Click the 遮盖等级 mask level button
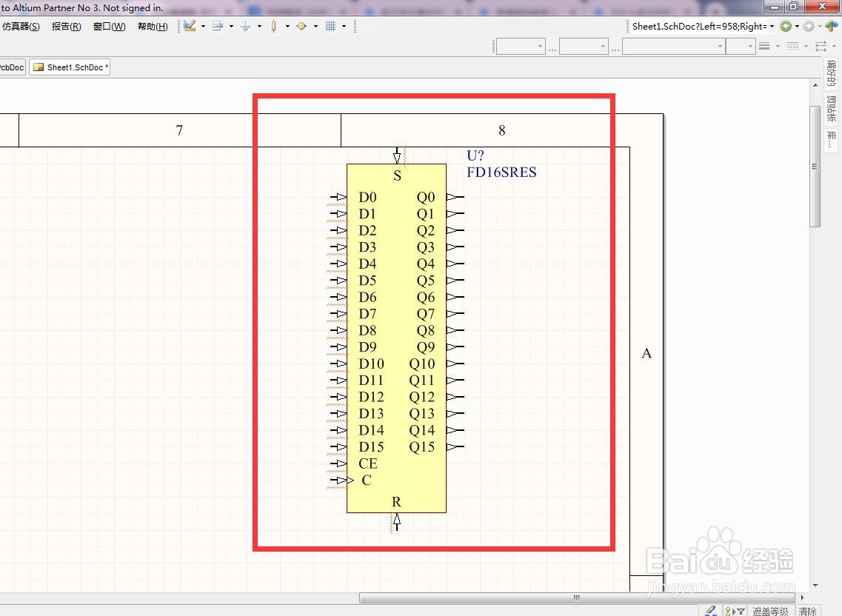 770,611
